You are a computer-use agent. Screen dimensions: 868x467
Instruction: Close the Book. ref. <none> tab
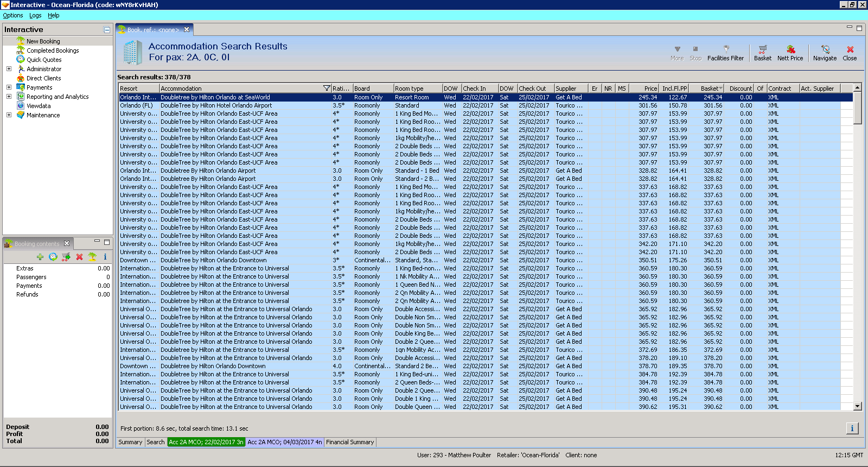click(187, 30)
